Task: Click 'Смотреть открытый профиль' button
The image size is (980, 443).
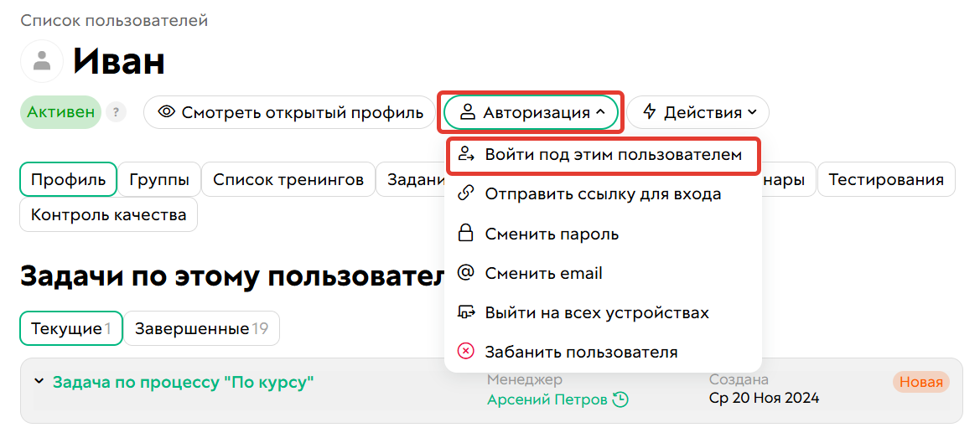Action: pyautogui.click(x=289, y=112)
